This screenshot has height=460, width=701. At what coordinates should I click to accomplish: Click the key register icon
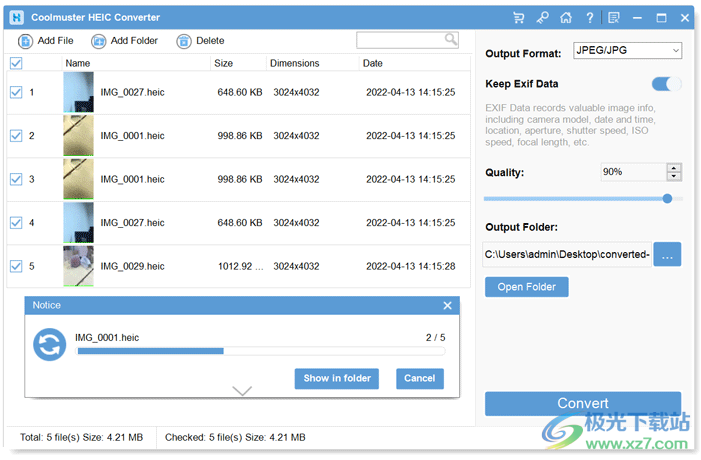point(542,17)
